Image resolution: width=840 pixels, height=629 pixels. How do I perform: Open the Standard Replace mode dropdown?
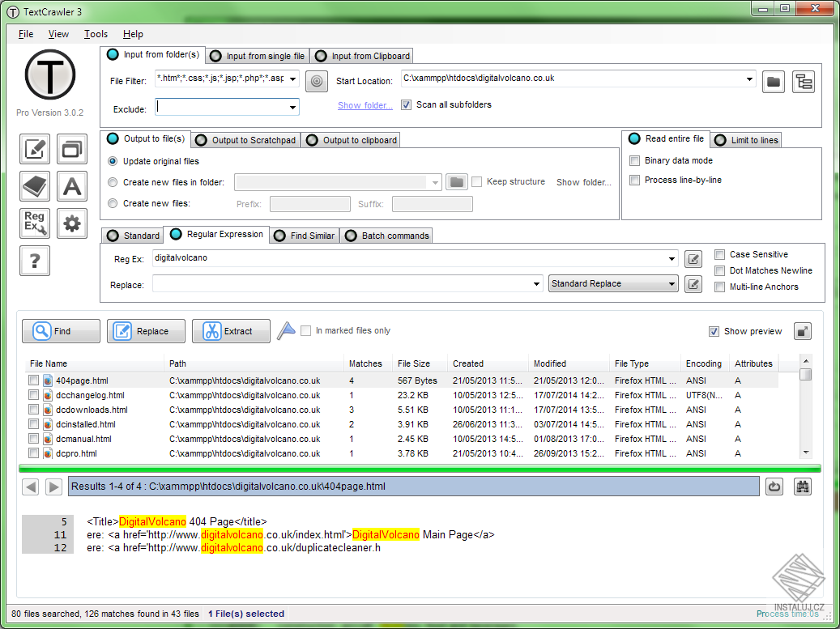613,283
